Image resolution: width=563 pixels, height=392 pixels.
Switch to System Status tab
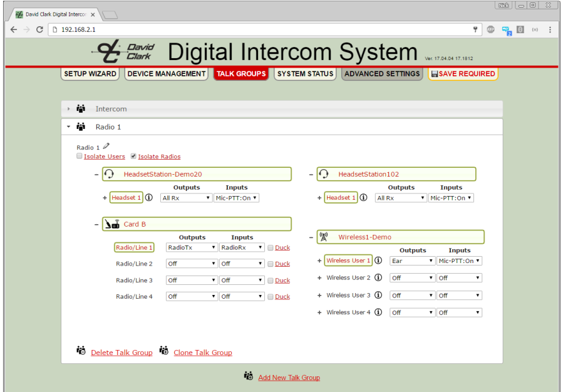tap(305, 74)
